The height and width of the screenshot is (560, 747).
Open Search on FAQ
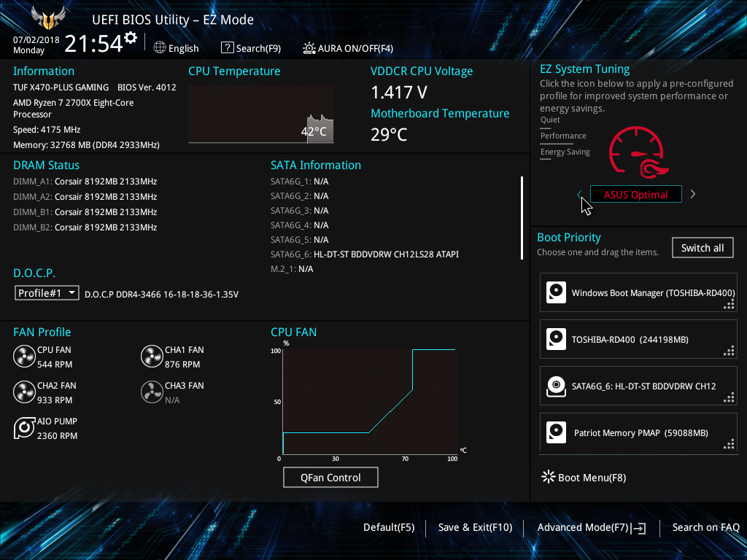click(x=706, y=528)
